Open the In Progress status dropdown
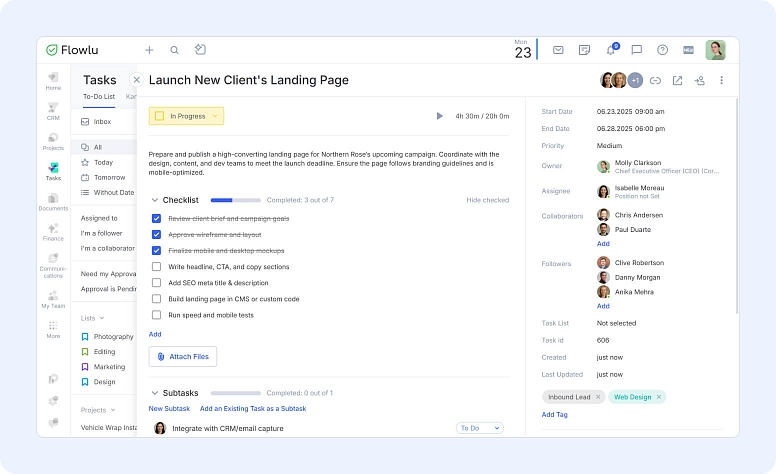 pyautogui.click(x=187, y=116)
